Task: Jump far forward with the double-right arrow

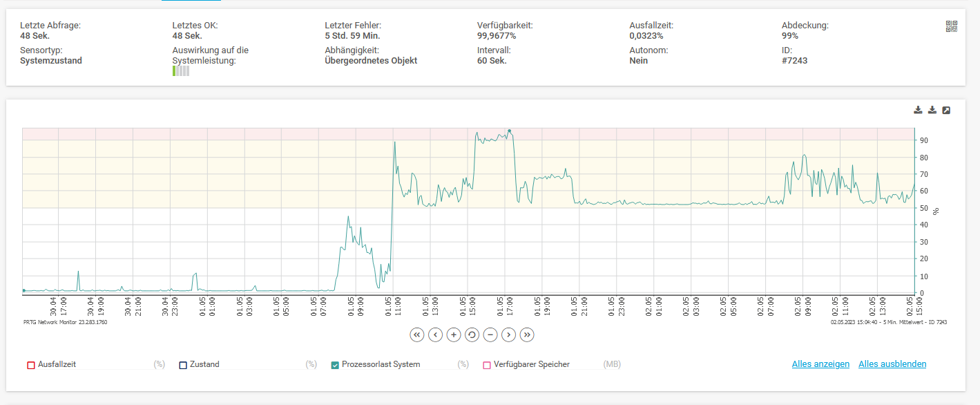Action: click(x=527, y=335)
